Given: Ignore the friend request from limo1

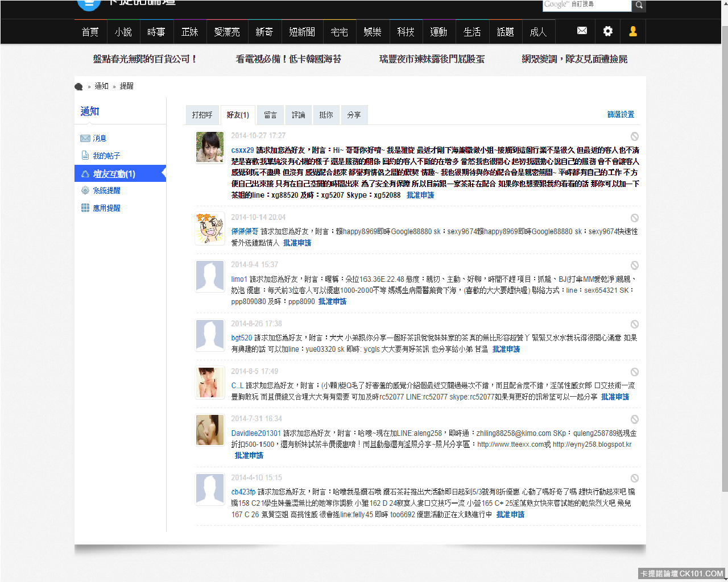Looking at the screenshot, I should (634, 265).
